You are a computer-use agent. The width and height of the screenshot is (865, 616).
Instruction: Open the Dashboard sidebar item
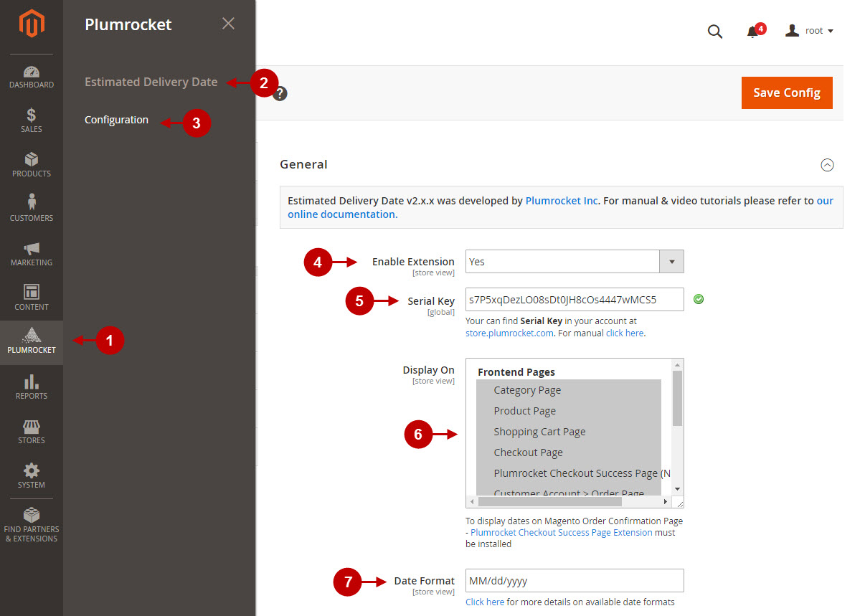coord(32,77)
